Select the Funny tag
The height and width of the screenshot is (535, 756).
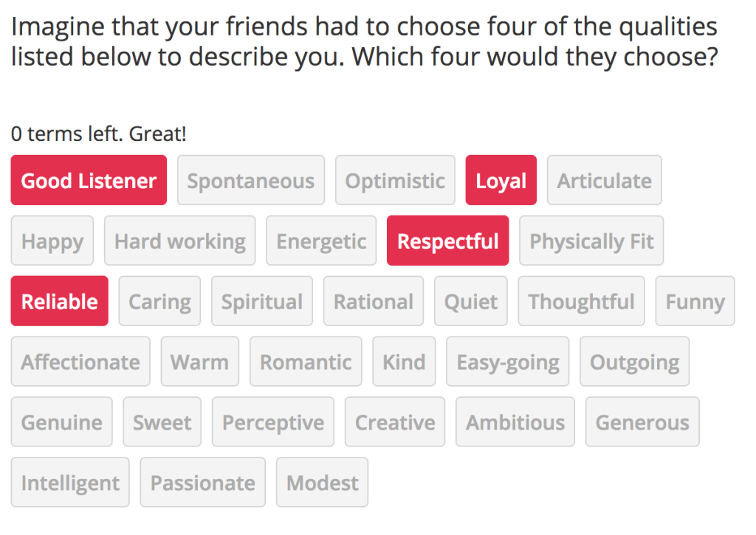tap(695, 302)
